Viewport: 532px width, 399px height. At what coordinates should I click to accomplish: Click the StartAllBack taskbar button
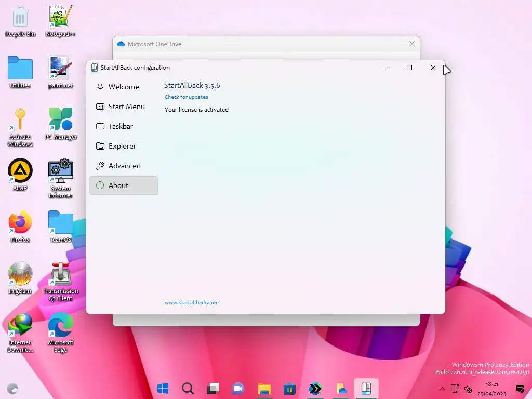pyautogui.click(x=366, y=388)
